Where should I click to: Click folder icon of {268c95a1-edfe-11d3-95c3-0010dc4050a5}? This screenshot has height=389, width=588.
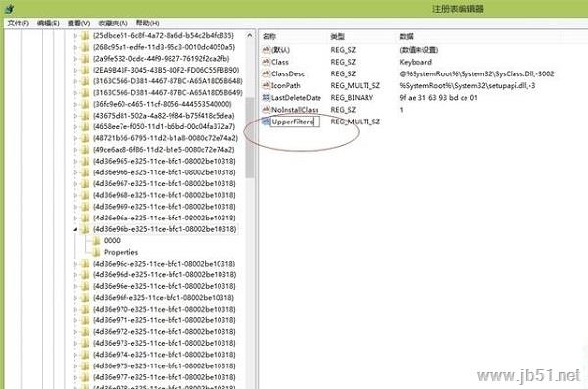pos(85,47)
